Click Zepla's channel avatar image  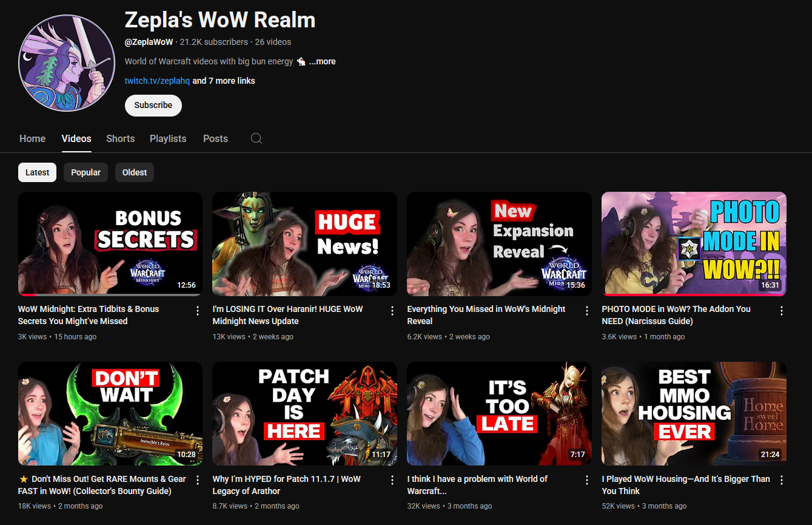67,64
